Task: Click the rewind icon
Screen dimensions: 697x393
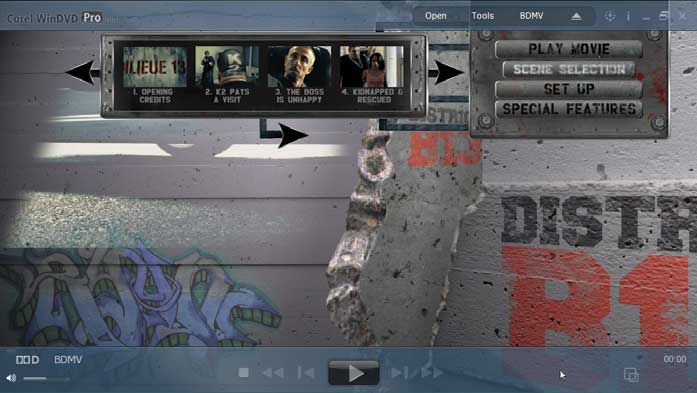Action: click(273, 373)
